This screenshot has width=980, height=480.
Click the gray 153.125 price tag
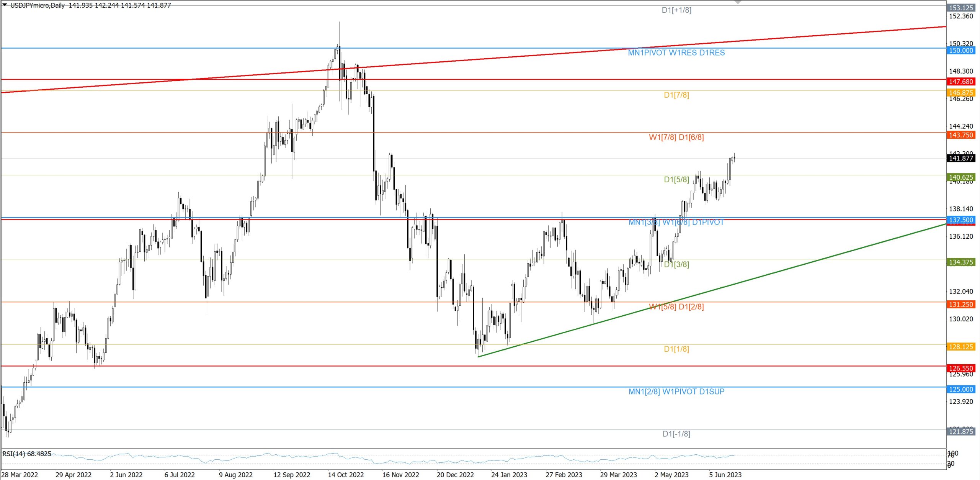click(961, 8)
